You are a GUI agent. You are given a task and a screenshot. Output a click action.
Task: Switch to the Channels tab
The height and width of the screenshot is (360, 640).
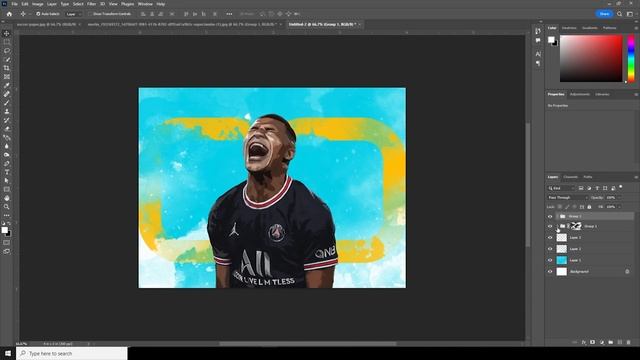point(570,177)
